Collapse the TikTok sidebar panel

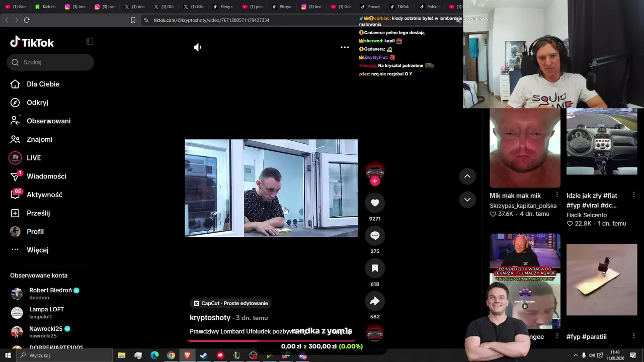[x=90, y=41]
